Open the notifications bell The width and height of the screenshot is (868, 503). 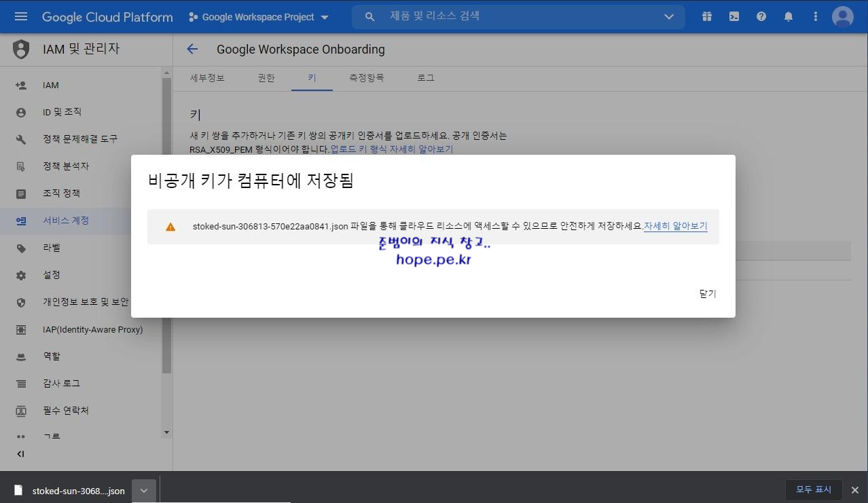(x=789, y=17)
